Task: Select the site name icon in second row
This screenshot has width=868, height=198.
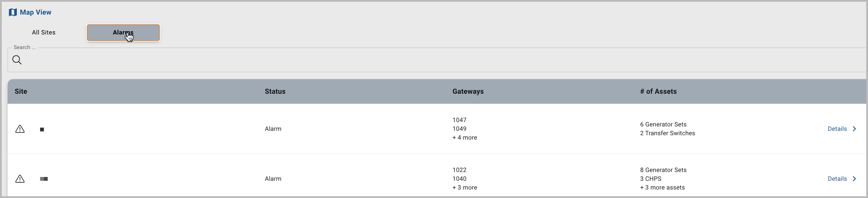Action: tap(44, 179)
